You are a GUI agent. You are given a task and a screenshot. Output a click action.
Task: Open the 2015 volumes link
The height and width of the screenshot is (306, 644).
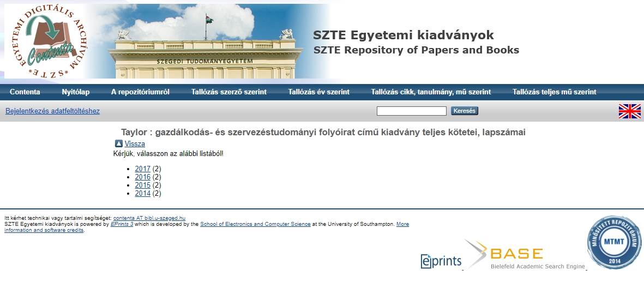142,185
